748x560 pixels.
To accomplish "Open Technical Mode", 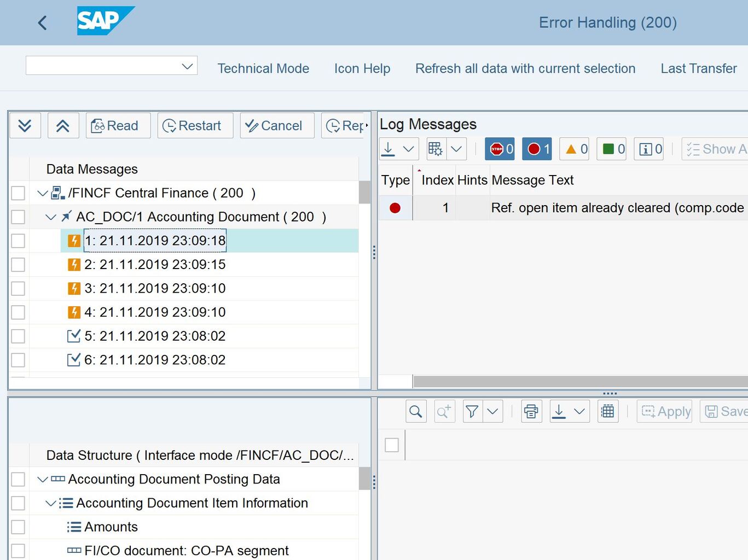I will pyautogui.click(x=263, y=68).
